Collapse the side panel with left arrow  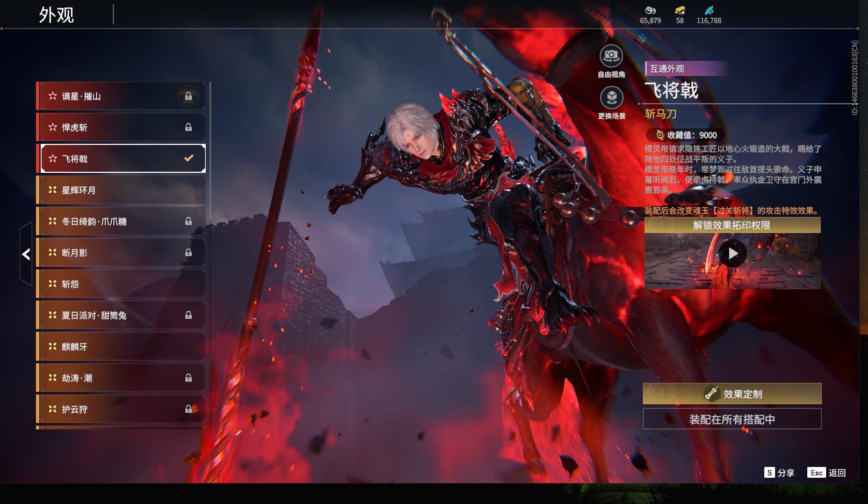(x=26, y=254)
